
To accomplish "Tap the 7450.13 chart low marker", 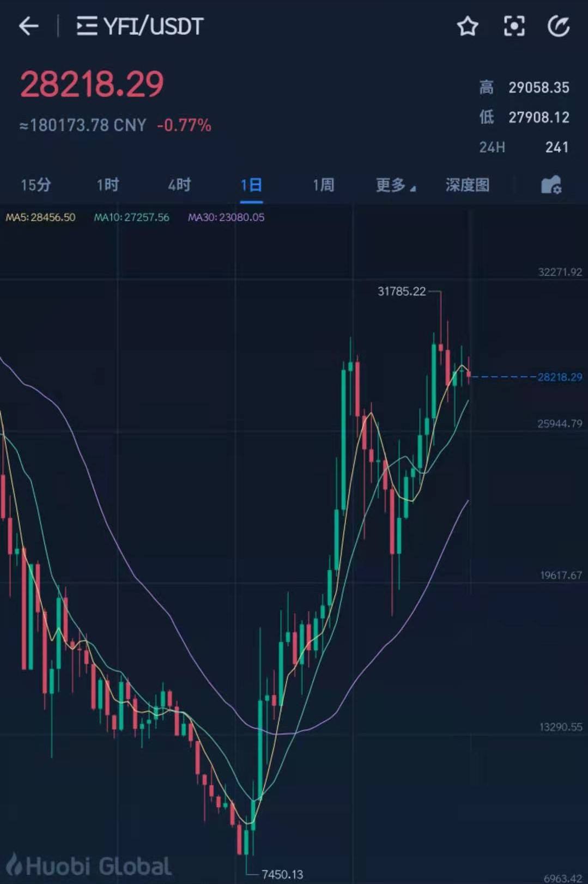I will pos(282,874).
